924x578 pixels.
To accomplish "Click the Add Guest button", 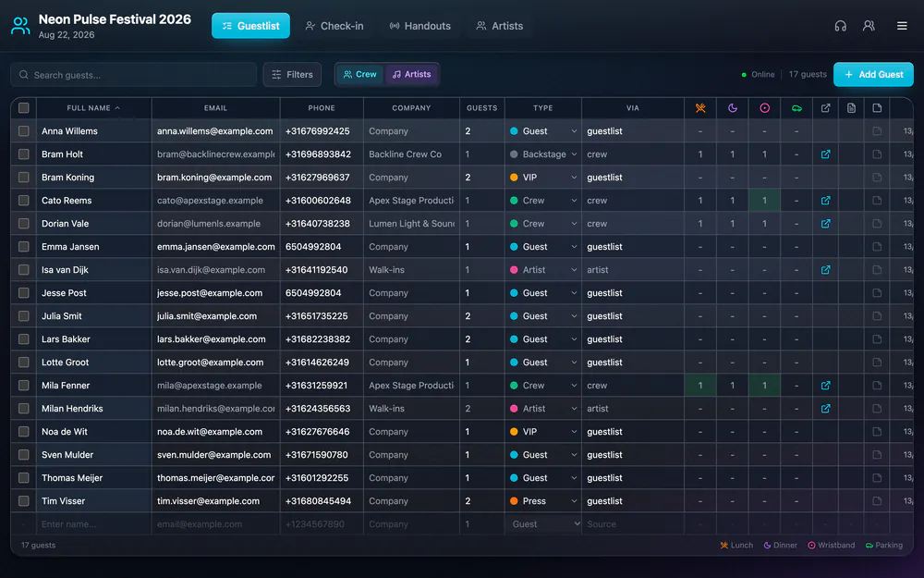I will click(873, 74).
